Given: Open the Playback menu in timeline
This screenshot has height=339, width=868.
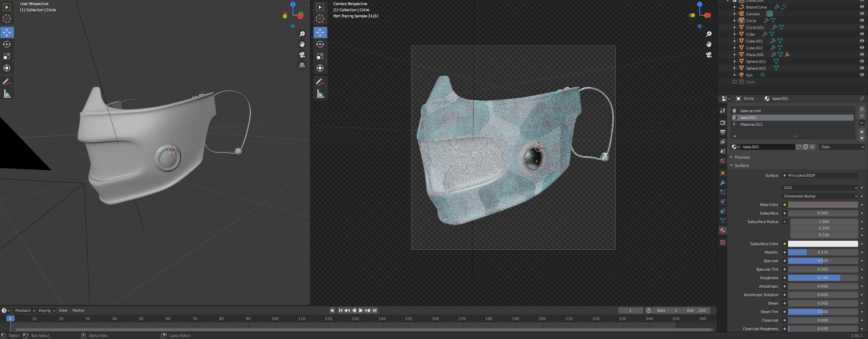Looking at the screenshot, I should [25, 310].
